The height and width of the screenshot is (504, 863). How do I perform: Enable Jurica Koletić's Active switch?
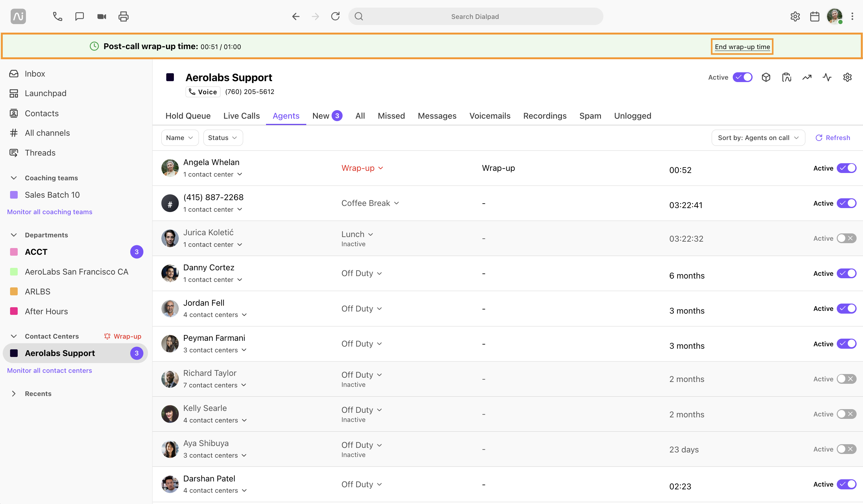847,238
